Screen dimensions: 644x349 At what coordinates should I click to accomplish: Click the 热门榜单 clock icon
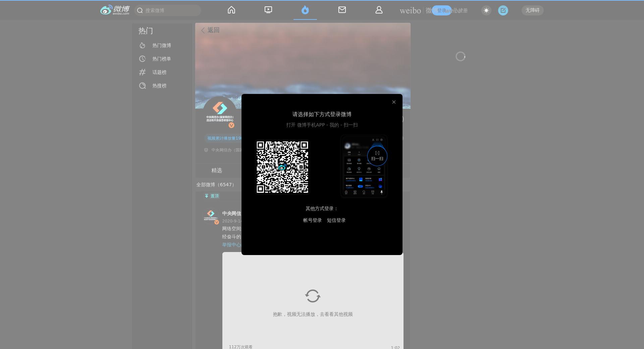tap(143, 59)
